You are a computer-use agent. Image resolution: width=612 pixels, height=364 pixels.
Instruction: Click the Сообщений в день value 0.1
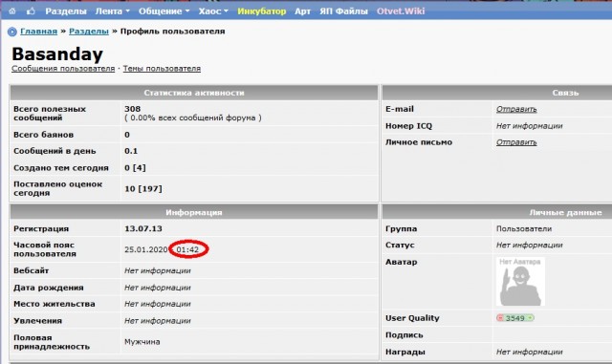pyautogui.click(x=131, y=151)
